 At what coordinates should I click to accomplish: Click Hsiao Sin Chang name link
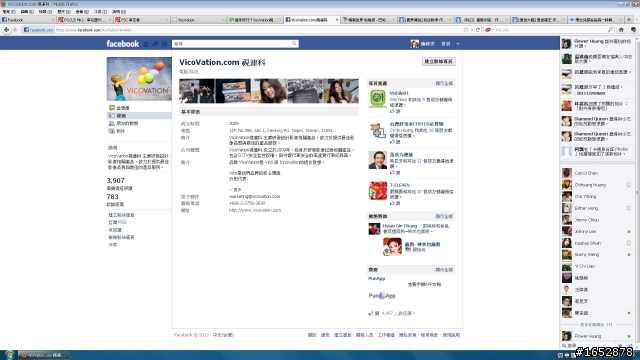pyautogui.click(x=400, y=226)
